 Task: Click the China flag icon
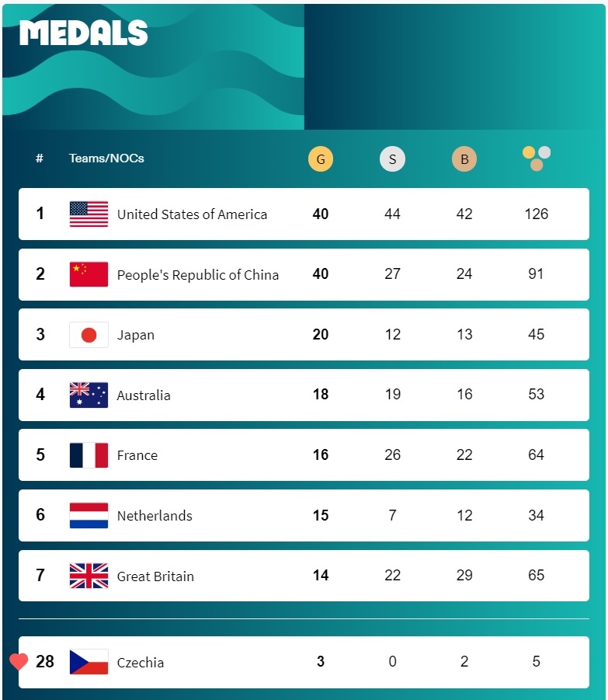pos(89,274)
